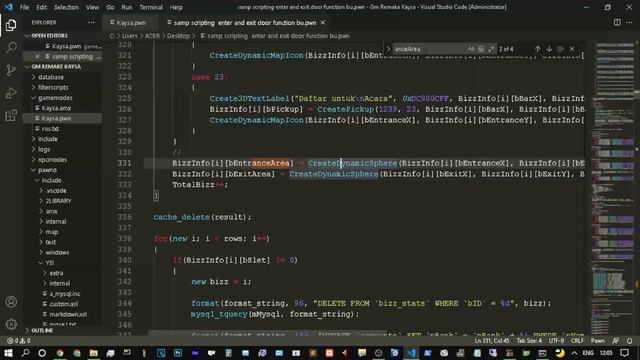Toggle Find in Selection button

[561, 49]
